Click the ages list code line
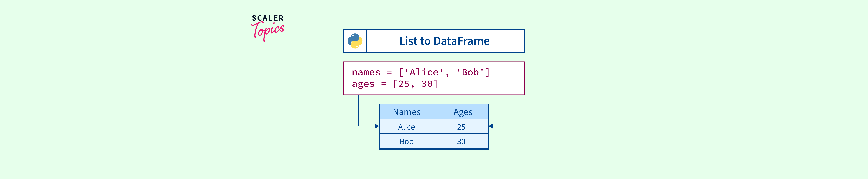The height and width of the screenshot is (179, 868). tap(395, 84)
